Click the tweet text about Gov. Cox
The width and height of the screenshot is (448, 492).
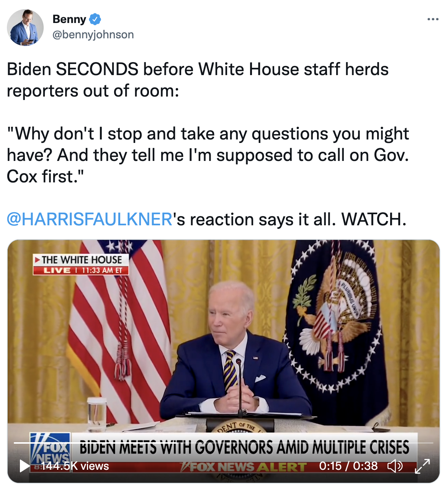(x=208, y=155)
